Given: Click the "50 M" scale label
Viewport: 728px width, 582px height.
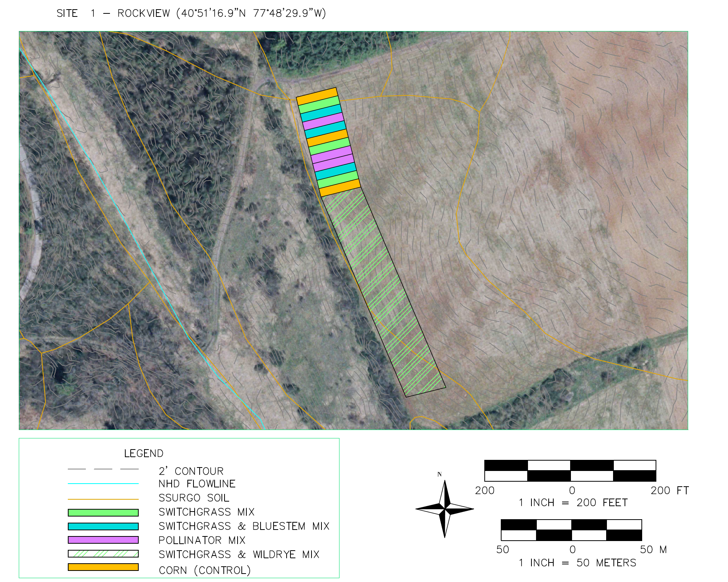Looking at the screenshot, I should (x=654, y=550).
